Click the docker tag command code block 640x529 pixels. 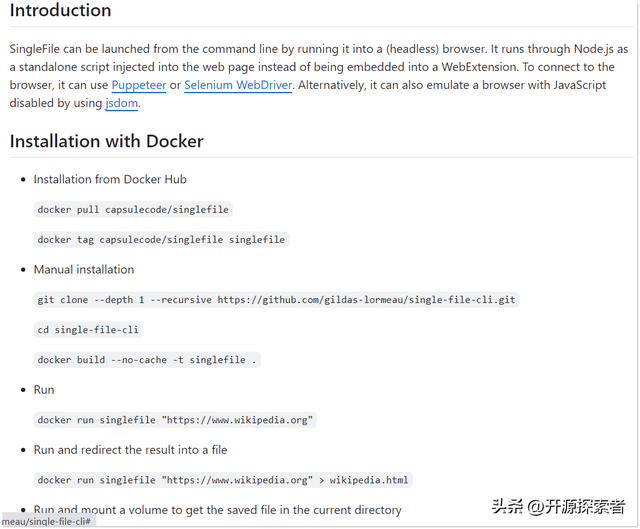tap(161, 240)
